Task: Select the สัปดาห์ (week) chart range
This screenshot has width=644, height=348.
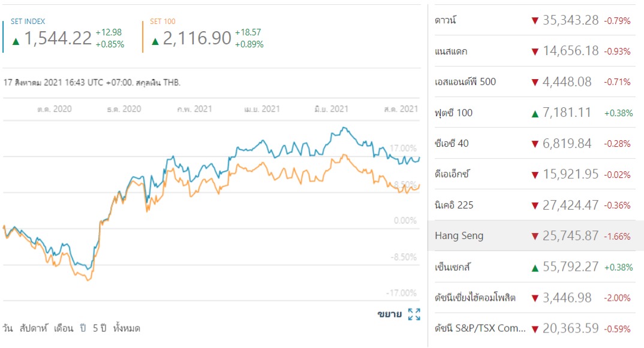Action: click(x=33, y=328)
